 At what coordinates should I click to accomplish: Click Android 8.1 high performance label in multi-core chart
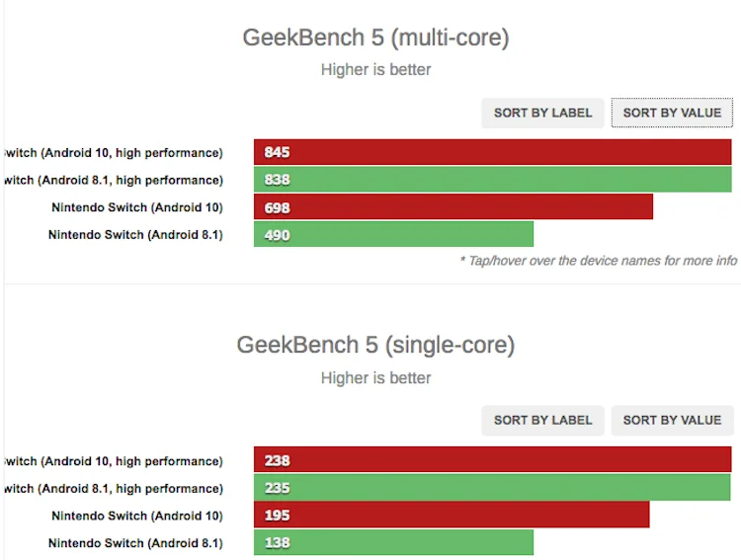pos(114,180)
